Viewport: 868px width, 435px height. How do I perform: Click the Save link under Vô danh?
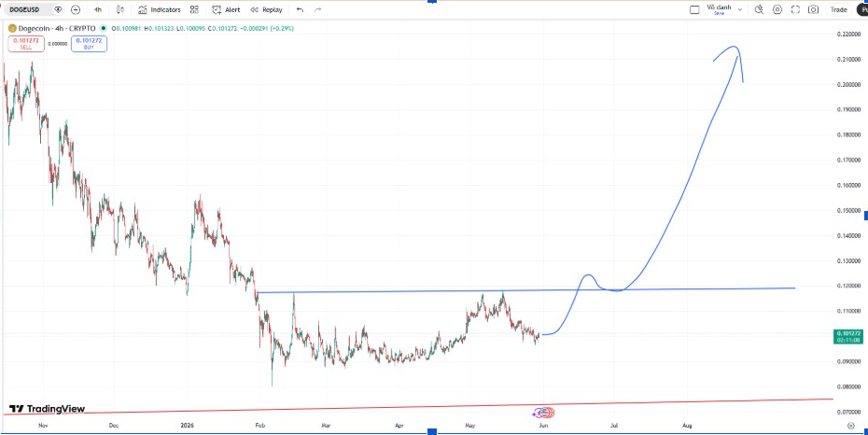[719, 13]
